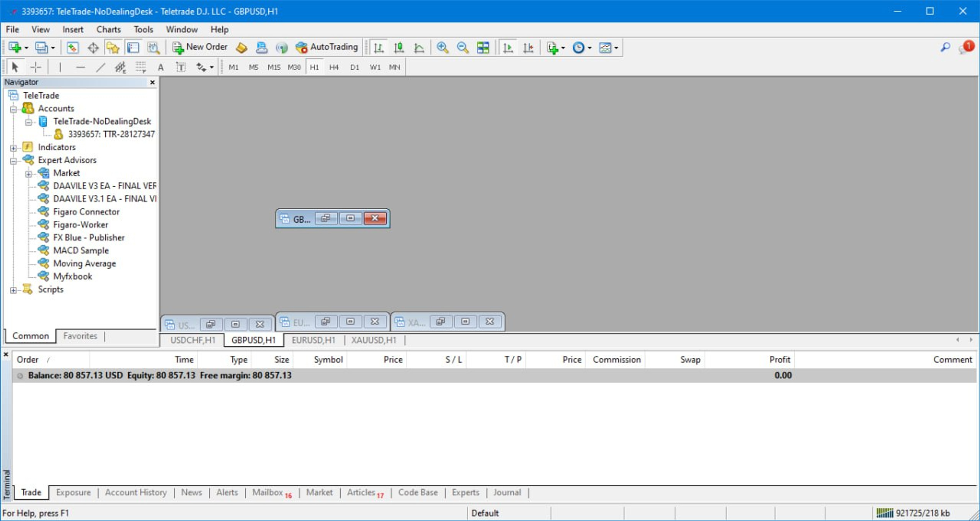Open the Templates dropdown arrow
The height and width of the screenshot is (521, 980).
tap(616, 48)
